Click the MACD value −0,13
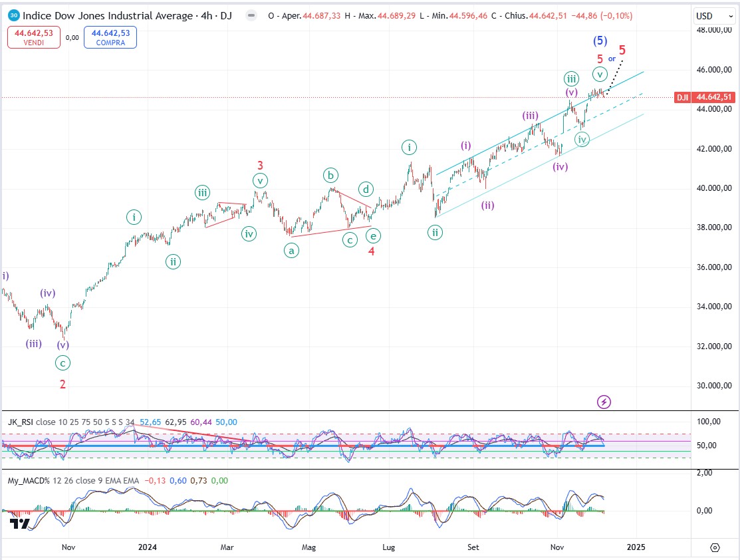The image size is (740, 560). 155,481
